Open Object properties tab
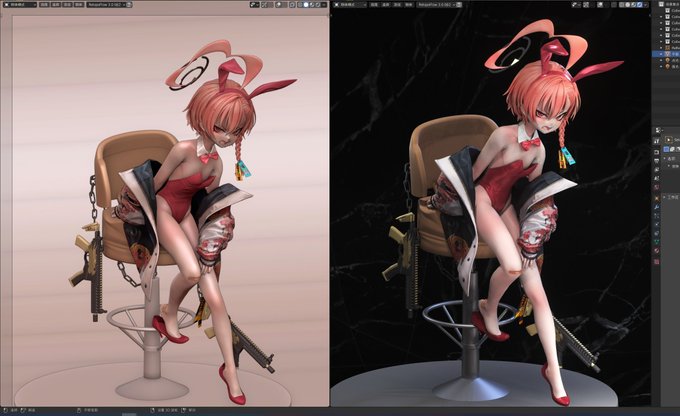Screen dimensions: 680x416 tap(657, 198)
